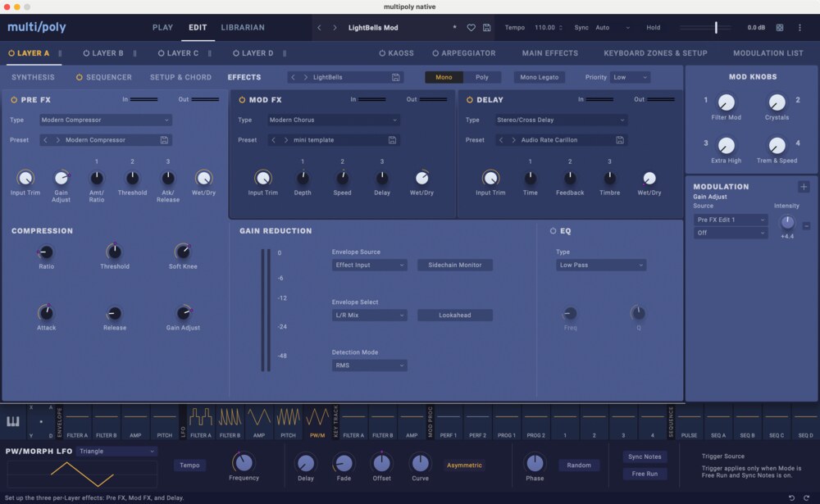Turn on the Arpeggiator power toggle
This screenshot has width=820, height=504.
click(435, 53)
